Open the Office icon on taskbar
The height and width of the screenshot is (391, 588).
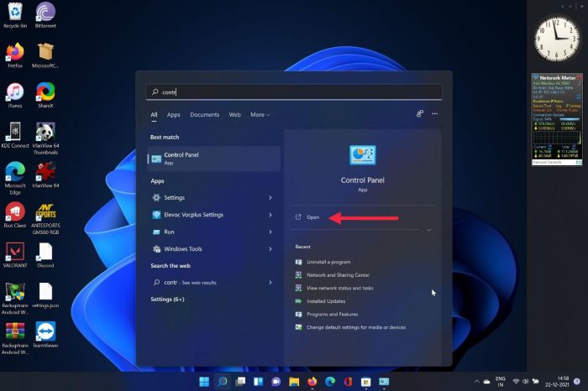pos(348,382)
